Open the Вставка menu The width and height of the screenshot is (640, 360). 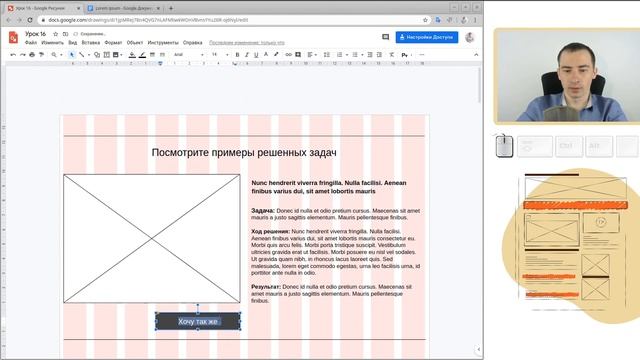pyautogui.click(x=91, y=42)
